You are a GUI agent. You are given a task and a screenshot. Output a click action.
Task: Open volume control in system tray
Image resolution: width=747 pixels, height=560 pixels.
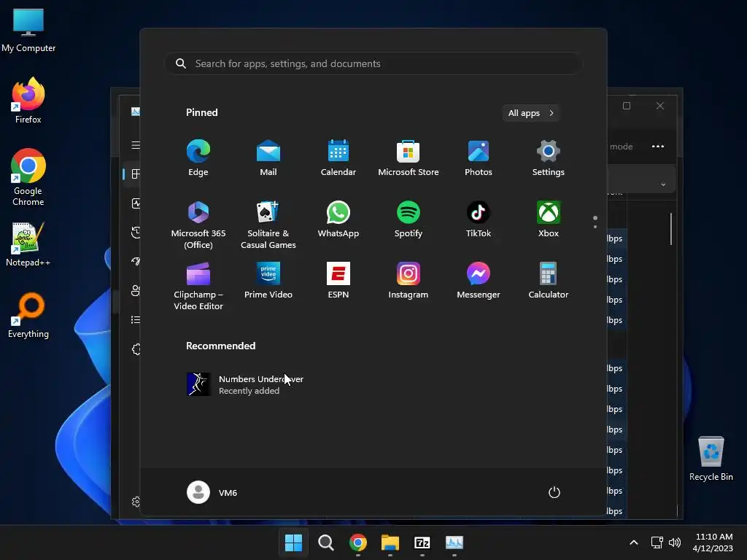pos(675,542)
